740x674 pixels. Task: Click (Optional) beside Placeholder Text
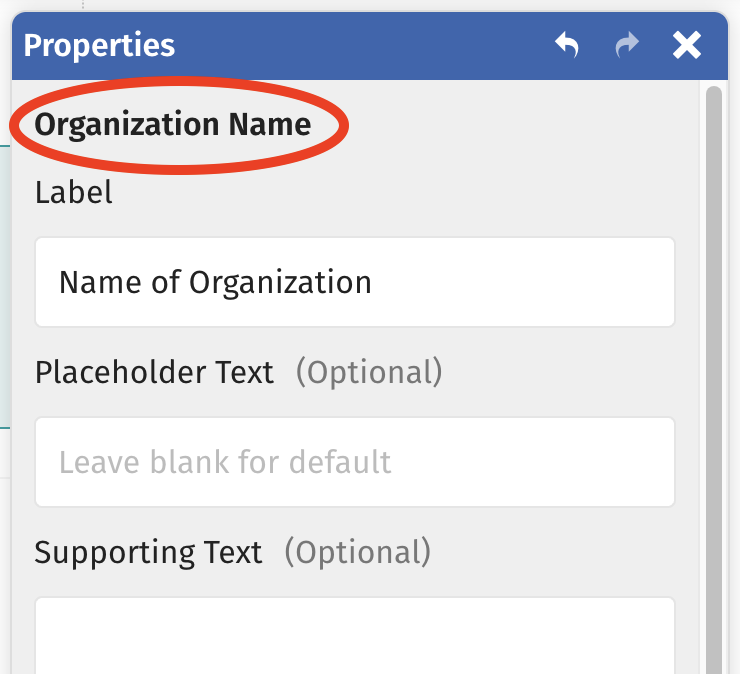[369, 372]
